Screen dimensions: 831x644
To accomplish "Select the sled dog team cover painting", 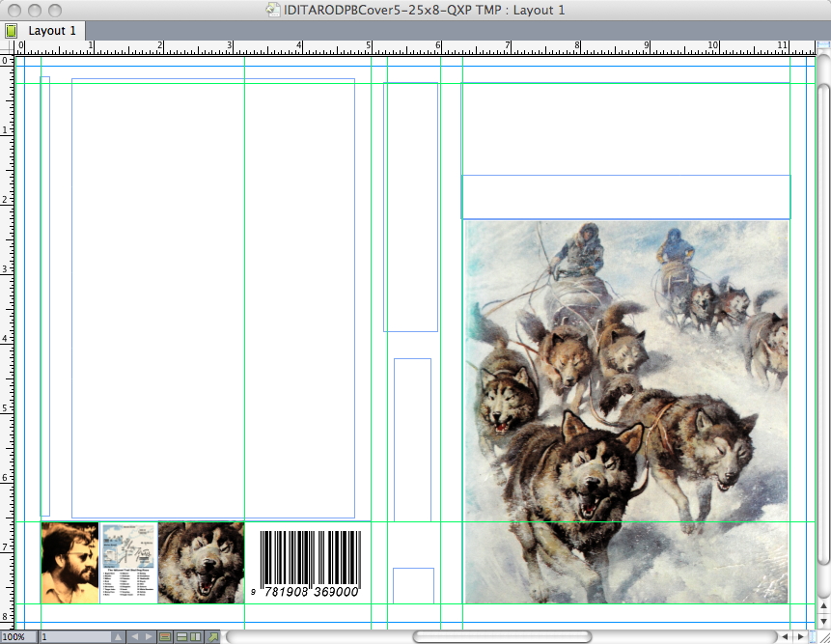I will coord(626,412).
